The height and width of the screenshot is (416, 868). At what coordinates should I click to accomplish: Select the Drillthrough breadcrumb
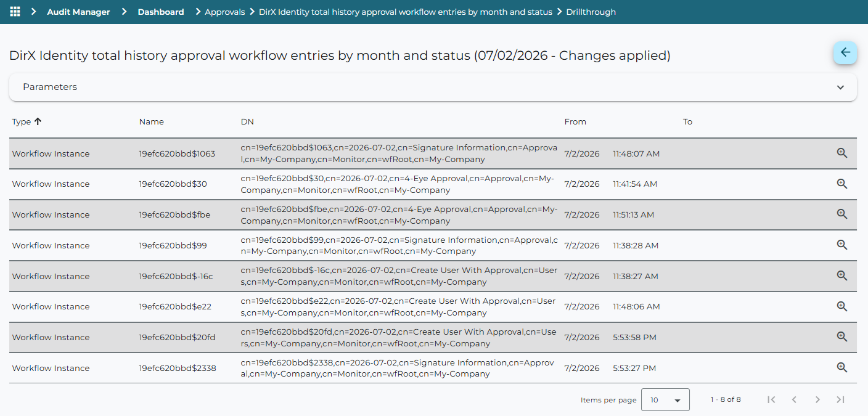click(x=591, y=12)
